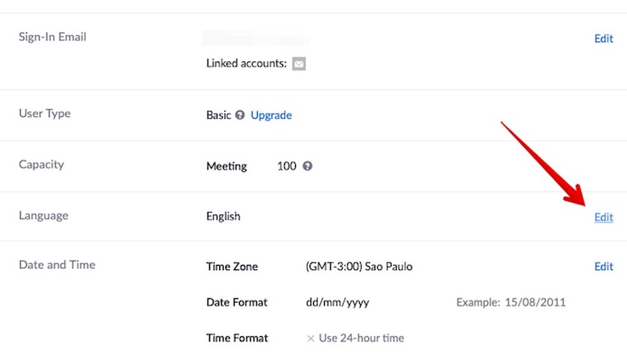Viewport: 627px width, 364px height.
Task: Click the linked accounts email icon
Action: (x=299, y=64)
